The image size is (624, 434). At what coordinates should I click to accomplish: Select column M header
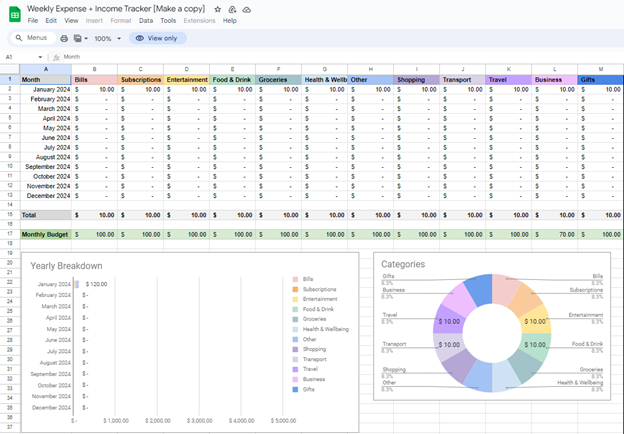click(x=601, y=69)
